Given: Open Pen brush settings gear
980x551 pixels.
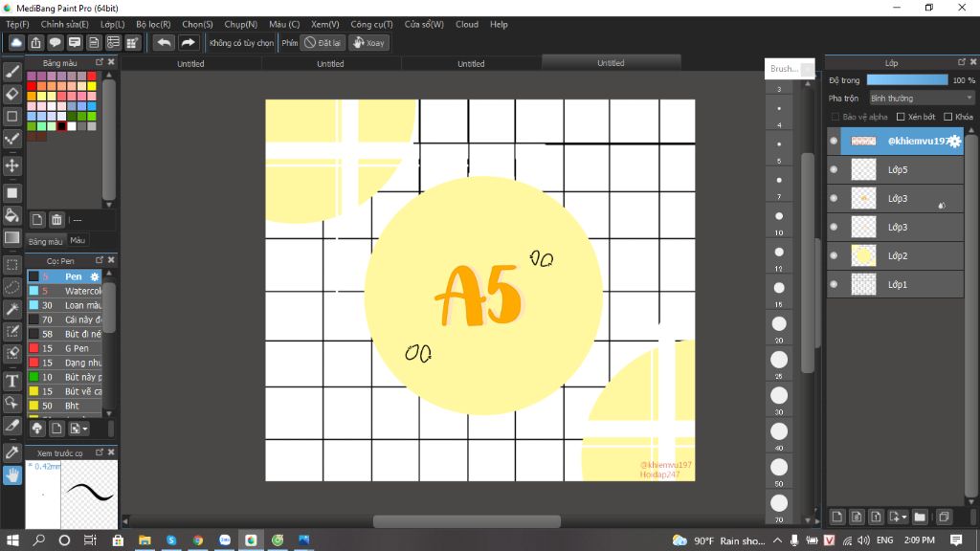Looking at the screenshot, I should [x=95, y=276].
